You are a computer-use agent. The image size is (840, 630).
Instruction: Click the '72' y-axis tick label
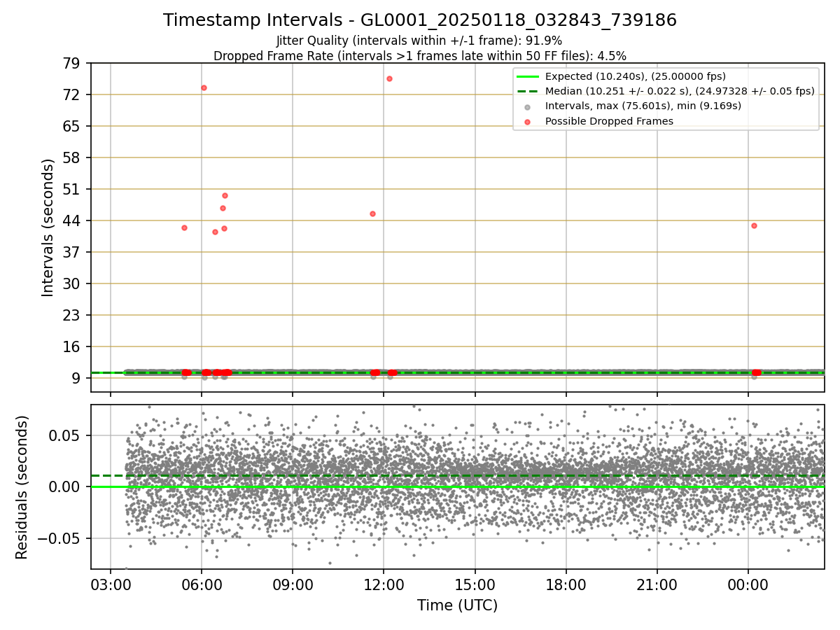pos(73,94)
